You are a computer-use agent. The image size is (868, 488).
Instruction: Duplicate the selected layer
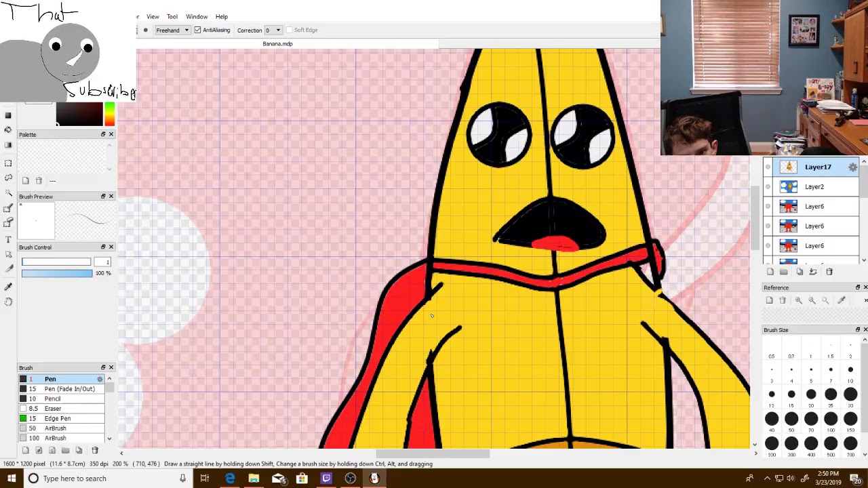click(x=800, y=272)
